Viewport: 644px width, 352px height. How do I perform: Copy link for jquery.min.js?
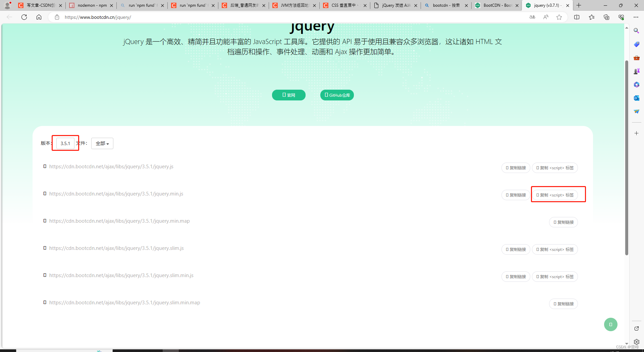tap(516, 195)
